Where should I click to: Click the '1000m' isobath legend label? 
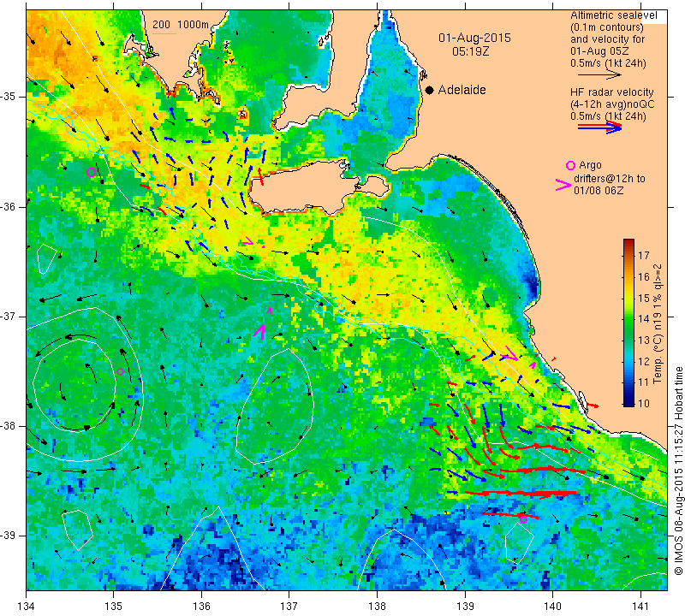click(x=193, y=25)
